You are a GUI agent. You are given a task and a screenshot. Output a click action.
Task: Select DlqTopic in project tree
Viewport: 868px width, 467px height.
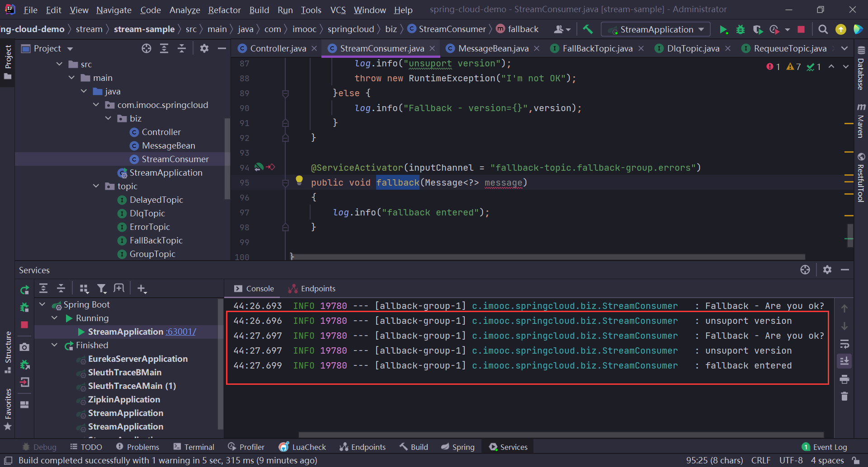(x=147, y=213)
